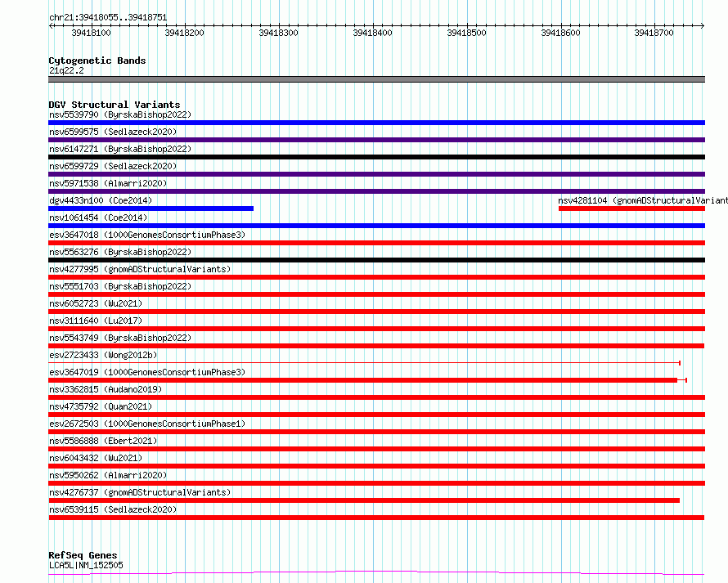The height and width of the screenshot is (583, 728).
Task: Click the nsv5539790 (ByrskaBishop2022) variant label
Action: click(120, 114)
